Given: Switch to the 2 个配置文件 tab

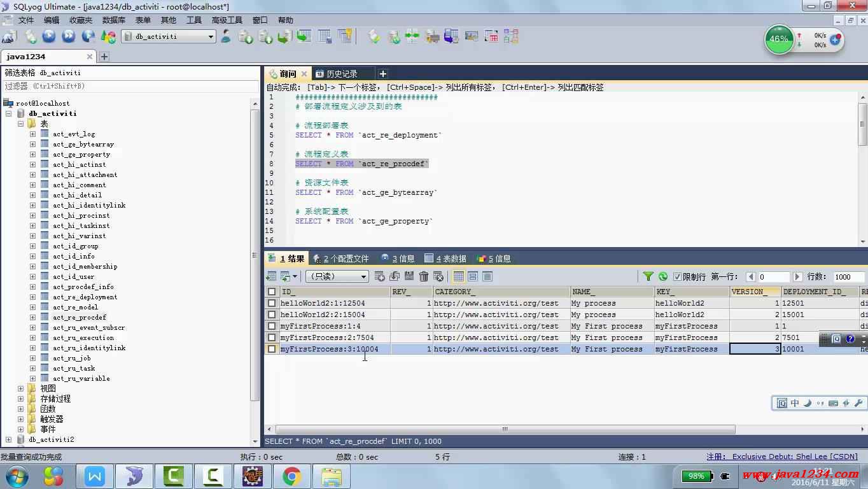Looking at the screenshot, I should click(x=341, y=259).
